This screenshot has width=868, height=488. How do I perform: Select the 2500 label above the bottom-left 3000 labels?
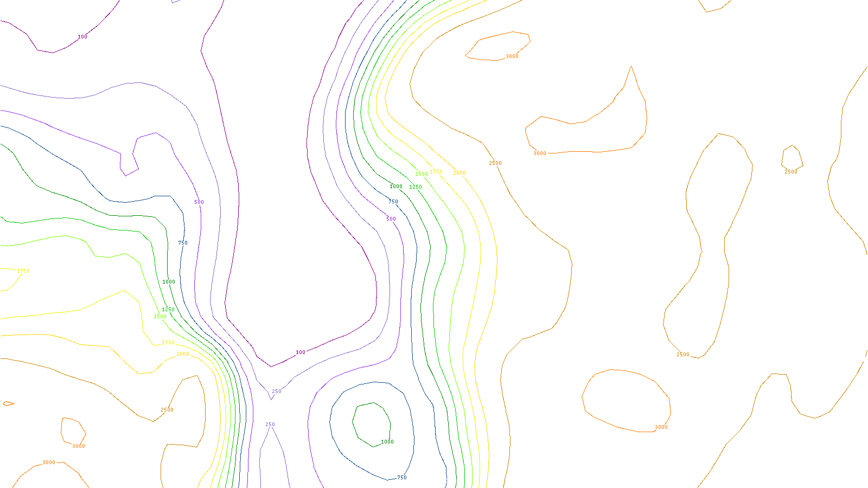pyautogui.click(x=167, y=410)
